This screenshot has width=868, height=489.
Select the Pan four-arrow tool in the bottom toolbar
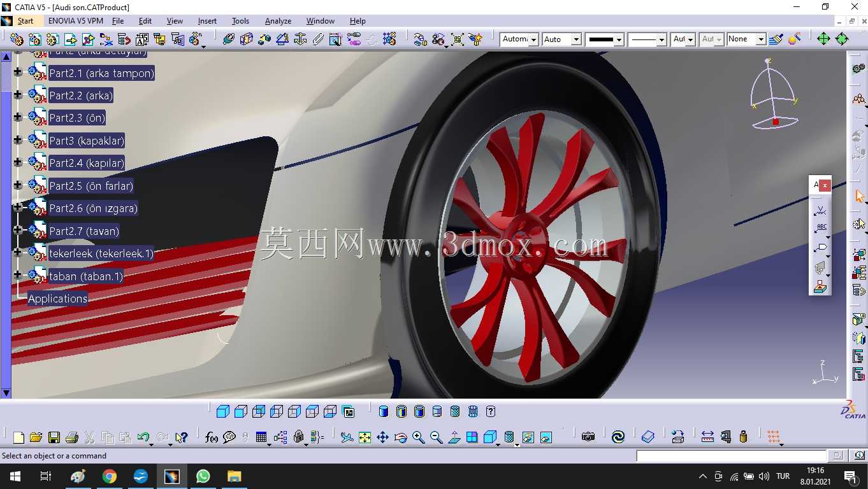[382, 437]
